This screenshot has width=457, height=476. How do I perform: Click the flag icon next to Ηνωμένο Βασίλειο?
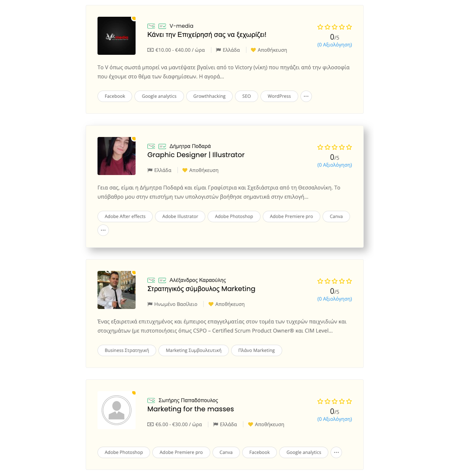point(150,304)
